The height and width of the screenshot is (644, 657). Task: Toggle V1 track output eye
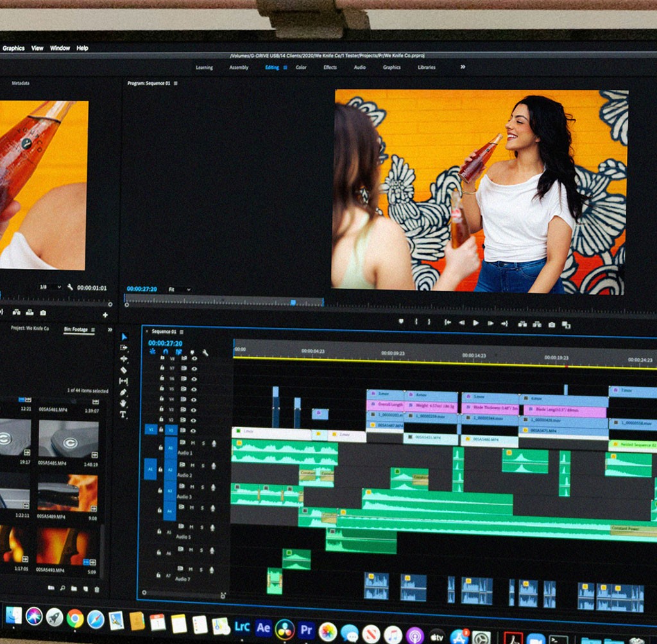click(x=193, y=431)
